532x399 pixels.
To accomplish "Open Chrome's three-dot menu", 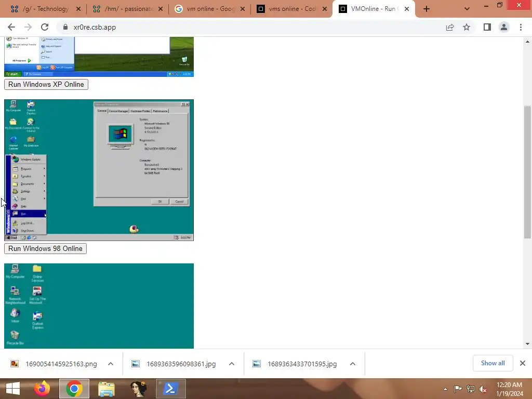I will click(x=521, y=27).
